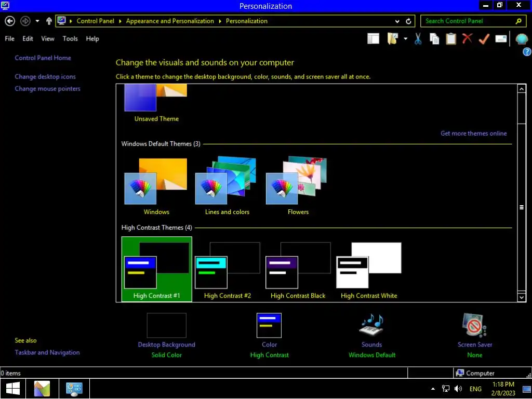Click the Control Panel breadcrumb

(96, 21)
